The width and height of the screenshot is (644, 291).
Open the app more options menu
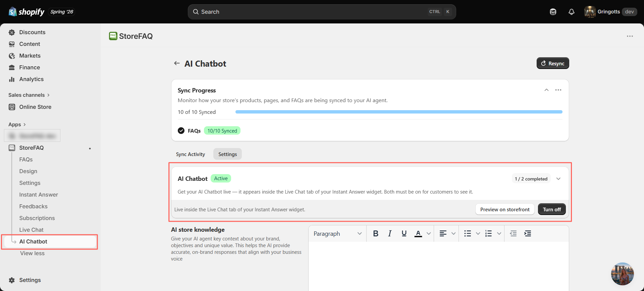[x=630, y=36]
